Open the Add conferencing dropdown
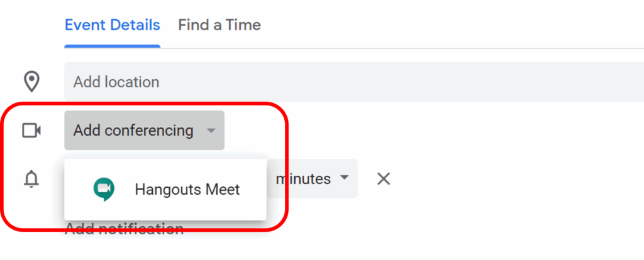644x260 pixels. click(144, 131)
